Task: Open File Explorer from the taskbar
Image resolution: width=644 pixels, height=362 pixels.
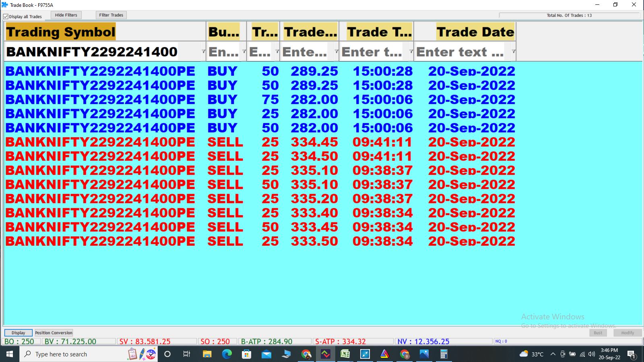Action: pyautogui.click(x=207, y=354)
